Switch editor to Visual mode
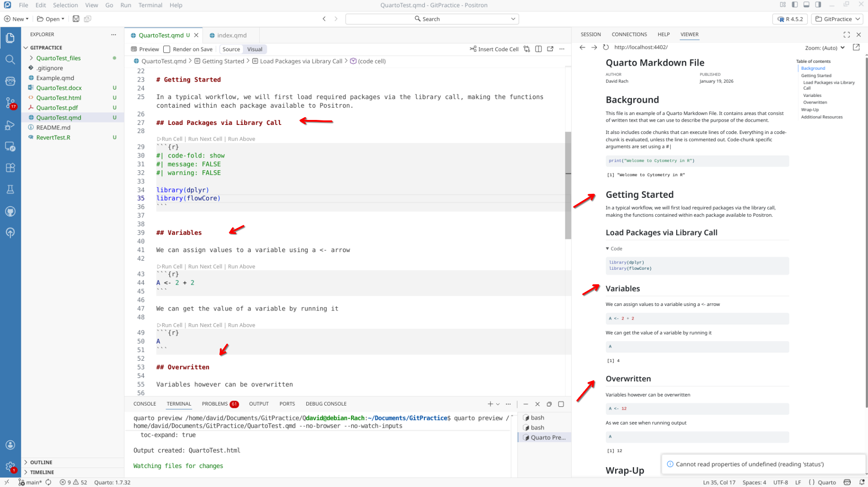 (255, 49)
